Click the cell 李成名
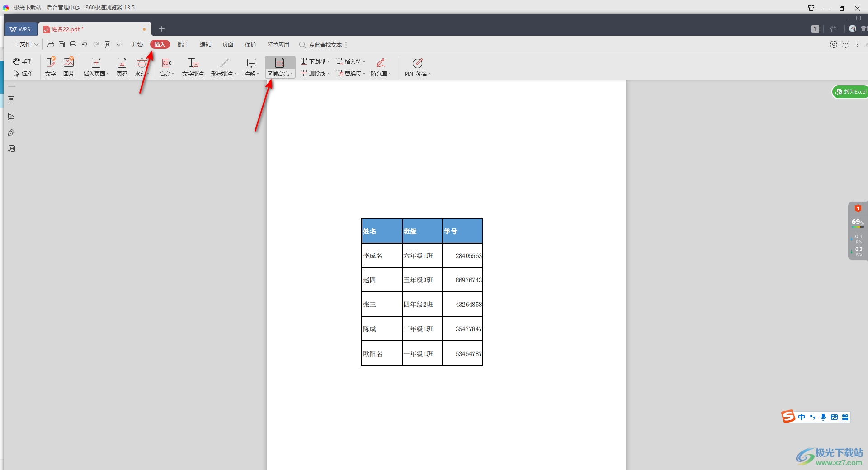The image size is (868, 470). (x=382, y=256)
